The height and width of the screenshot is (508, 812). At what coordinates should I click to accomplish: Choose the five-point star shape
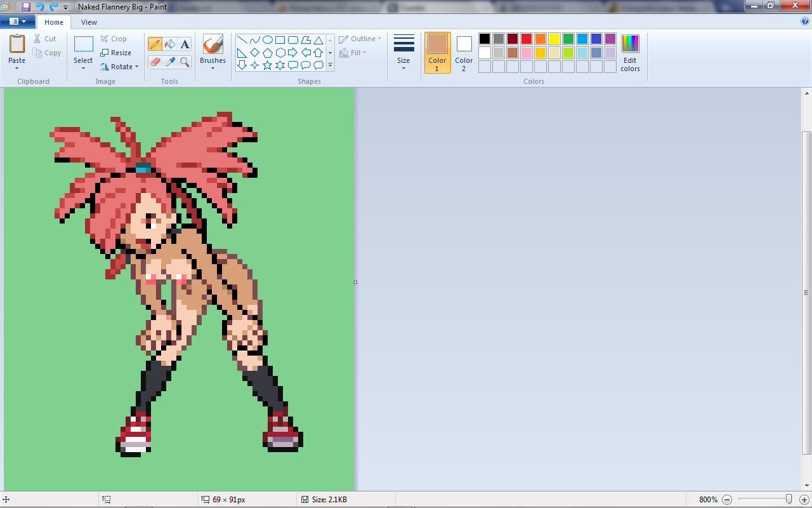267,65
